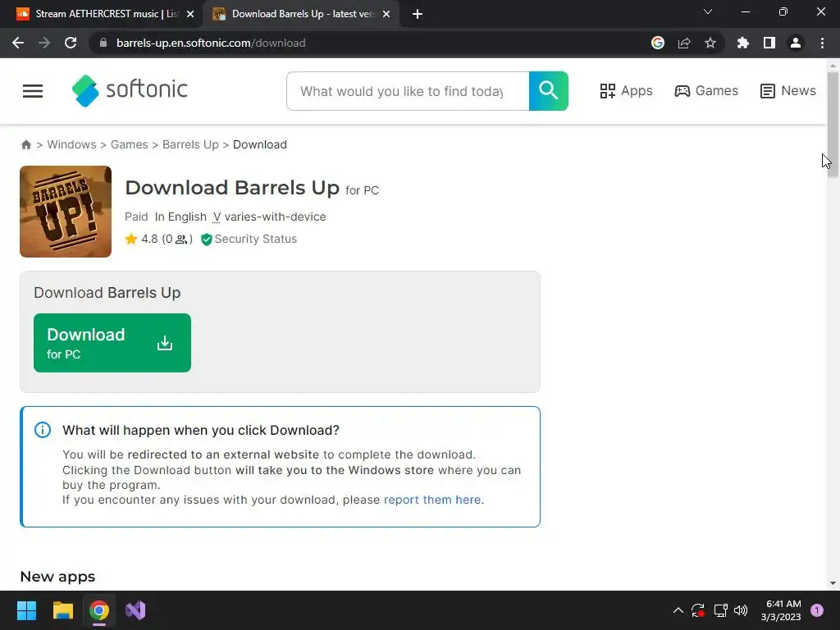The width and height of the screenshot is (840, 630).
Task: Toggle the Chrome side panel
Action: pyautogui.click(x=769, y=43)
